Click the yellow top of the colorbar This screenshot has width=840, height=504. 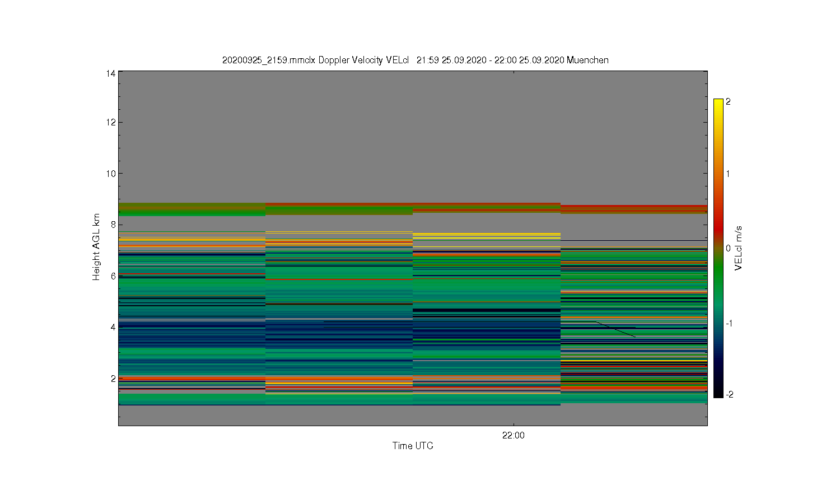[718, 106]
